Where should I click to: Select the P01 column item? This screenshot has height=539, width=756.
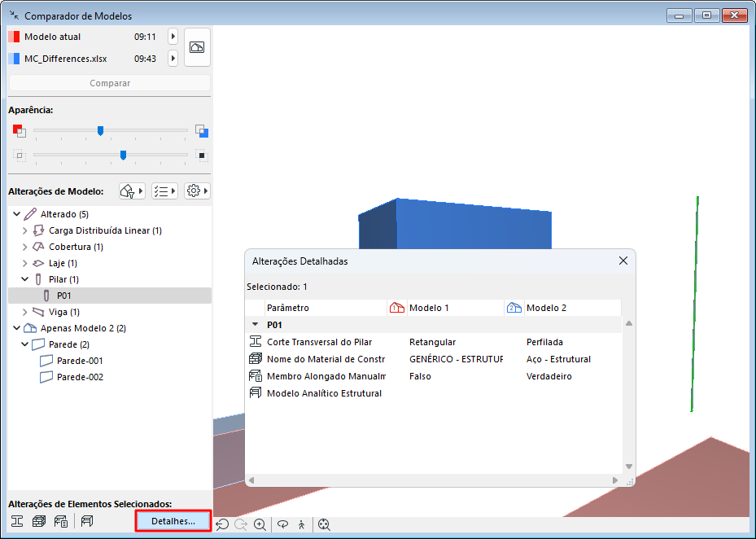[x=110, y=296]
